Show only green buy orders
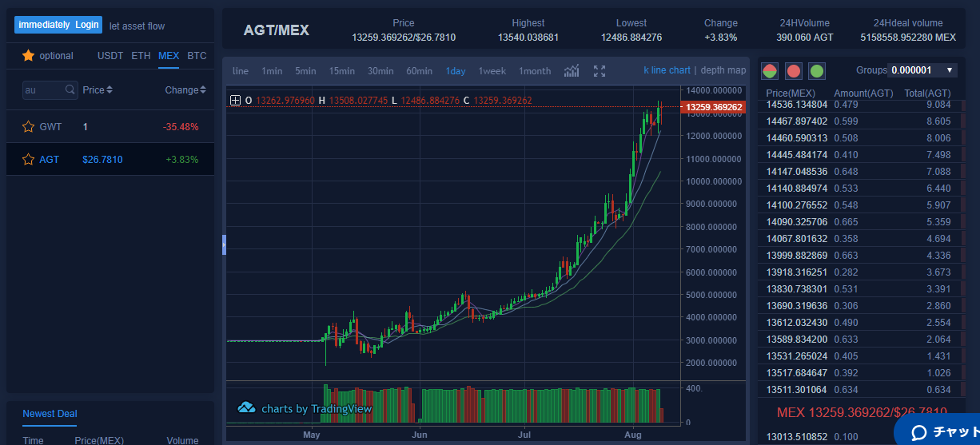 click(817, 70)
